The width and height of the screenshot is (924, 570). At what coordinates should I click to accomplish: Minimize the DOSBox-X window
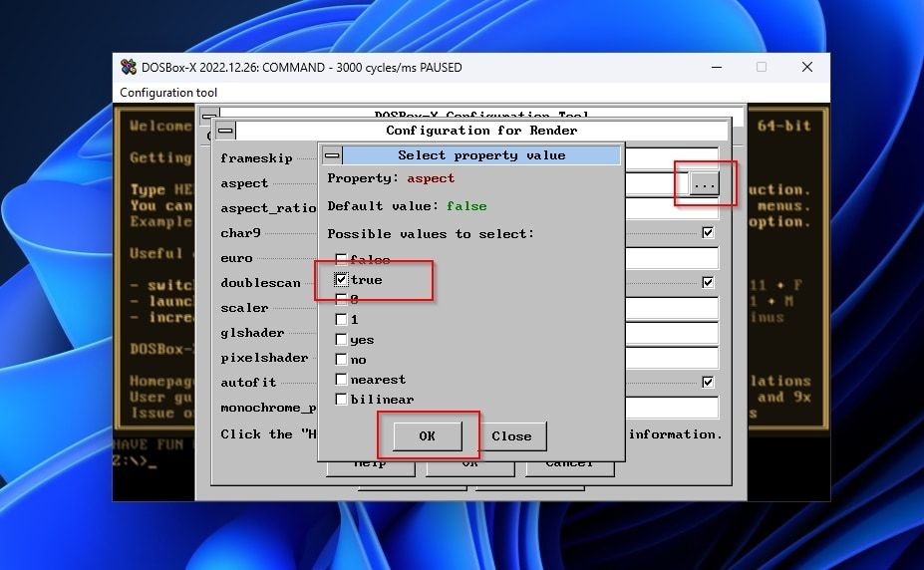[717, 67]
